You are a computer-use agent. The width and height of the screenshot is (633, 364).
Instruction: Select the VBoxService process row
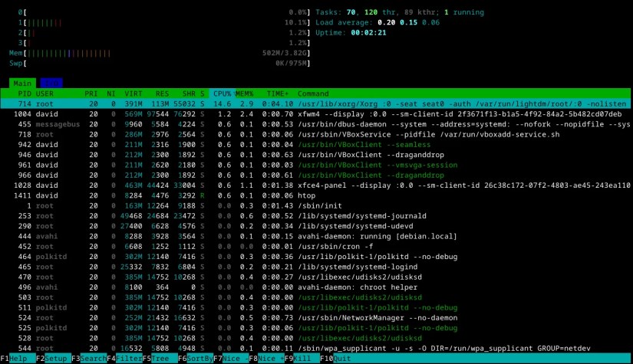click(x=315, y=134)
